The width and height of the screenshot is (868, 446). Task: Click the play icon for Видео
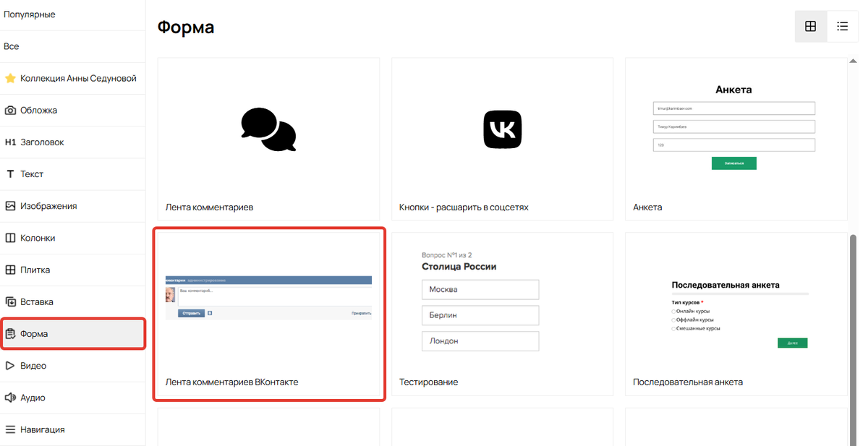10,366
